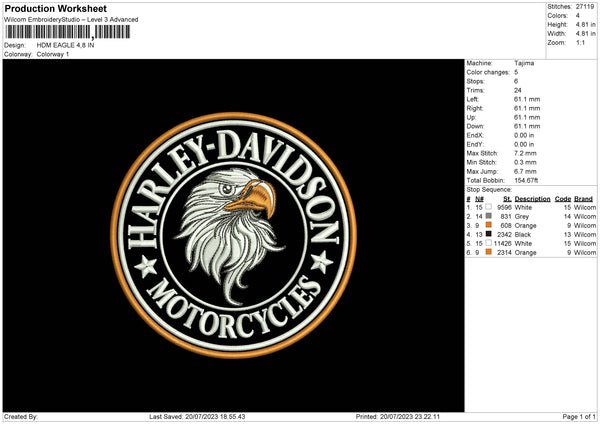
Task: Click the 'Color changes:' label
Action: coord(488,72)
